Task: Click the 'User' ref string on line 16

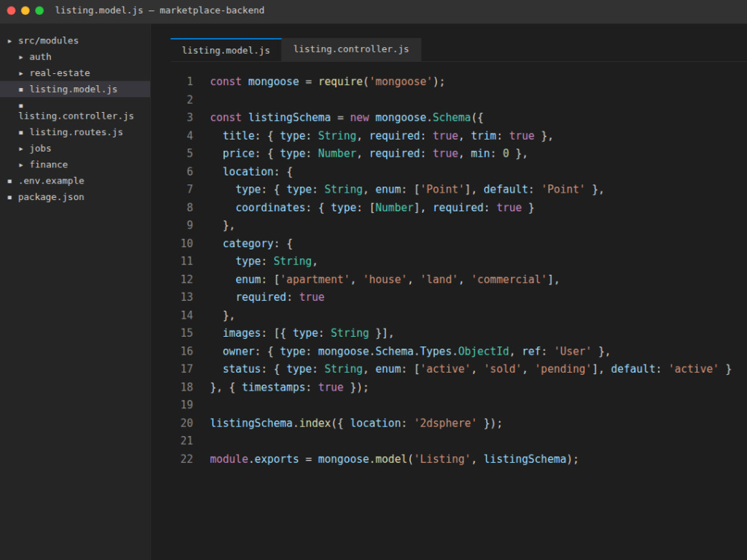Action: click(x=572, y=351)
